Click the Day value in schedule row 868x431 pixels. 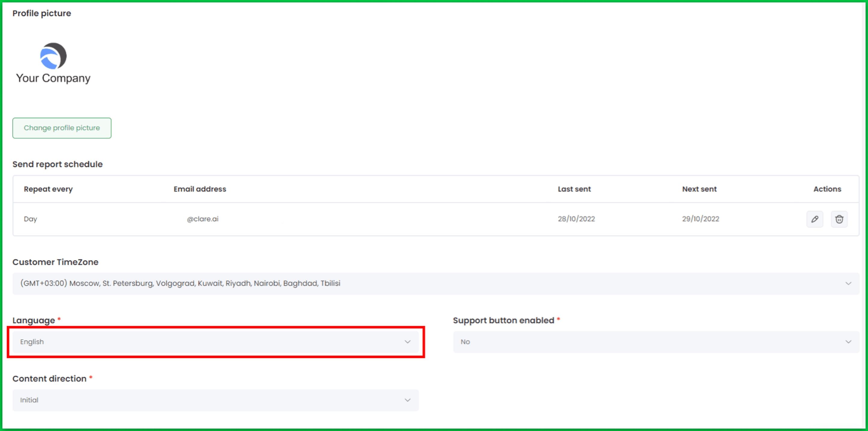click(x=30, y=219)
